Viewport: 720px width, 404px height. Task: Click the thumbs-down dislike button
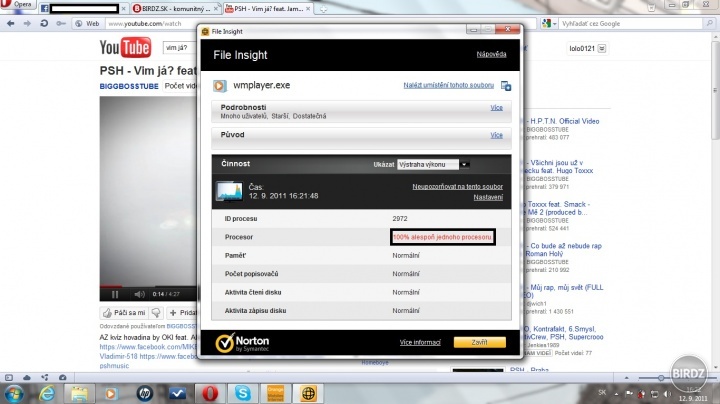pos(156,313)
